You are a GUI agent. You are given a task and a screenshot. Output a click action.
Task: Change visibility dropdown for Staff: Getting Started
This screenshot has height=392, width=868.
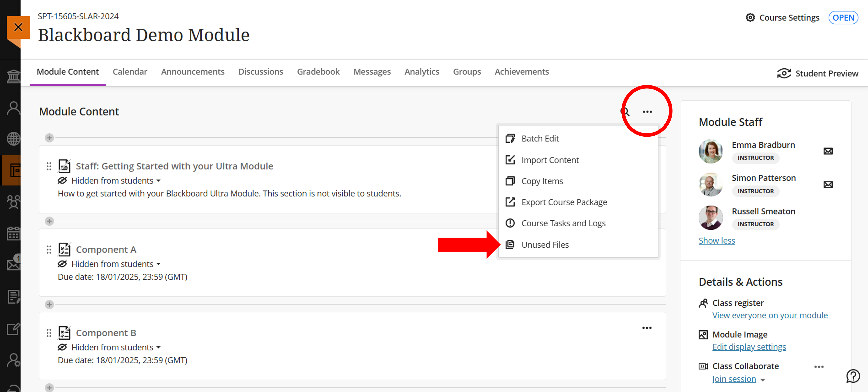[116, 180]
